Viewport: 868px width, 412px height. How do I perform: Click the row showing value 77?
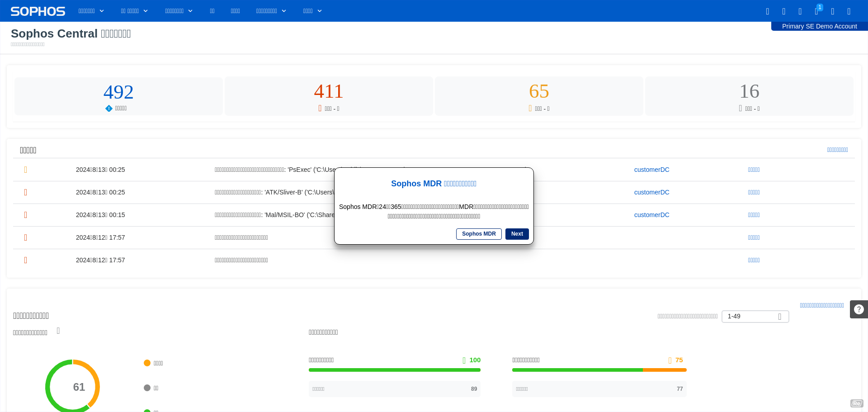599,389
